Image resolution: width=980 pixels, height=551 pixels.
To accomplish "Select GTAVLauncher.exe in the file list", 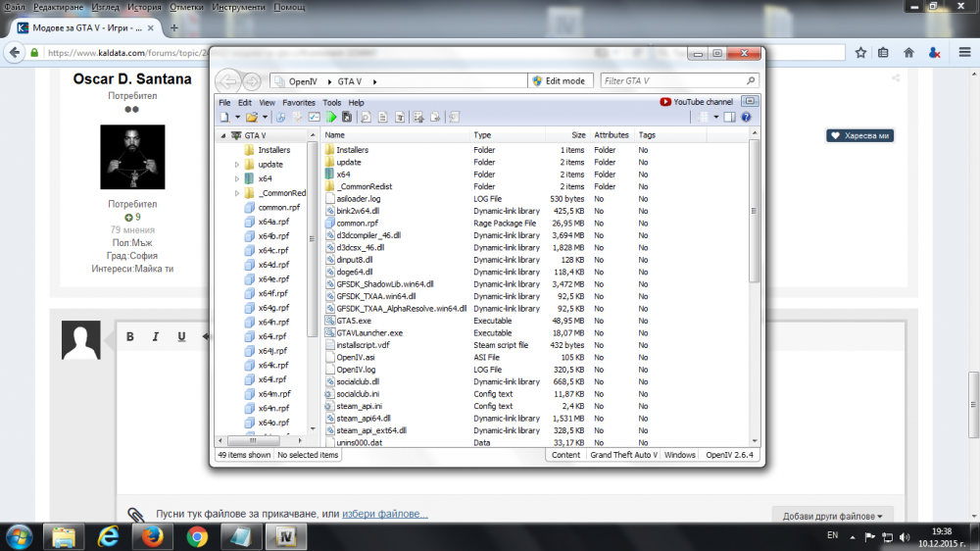I will pyautogui.click(x=369, y=333).
